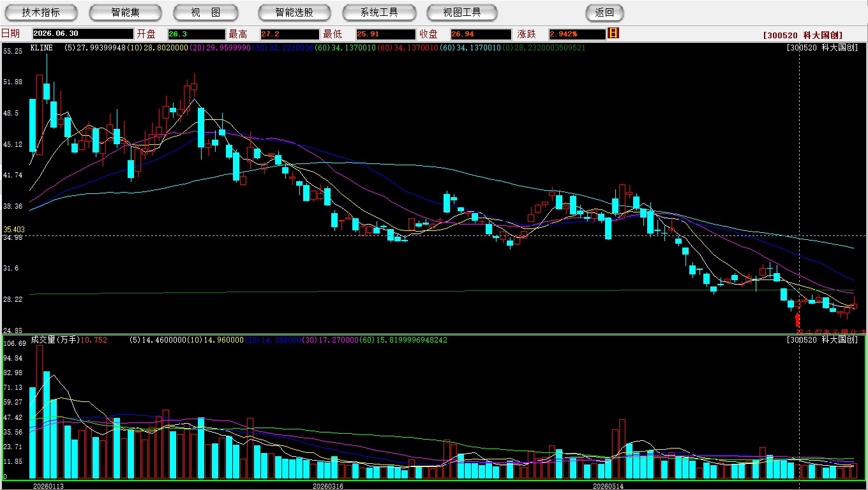
Task: Click the volume value 10.752
Action: tap(94, 340)
